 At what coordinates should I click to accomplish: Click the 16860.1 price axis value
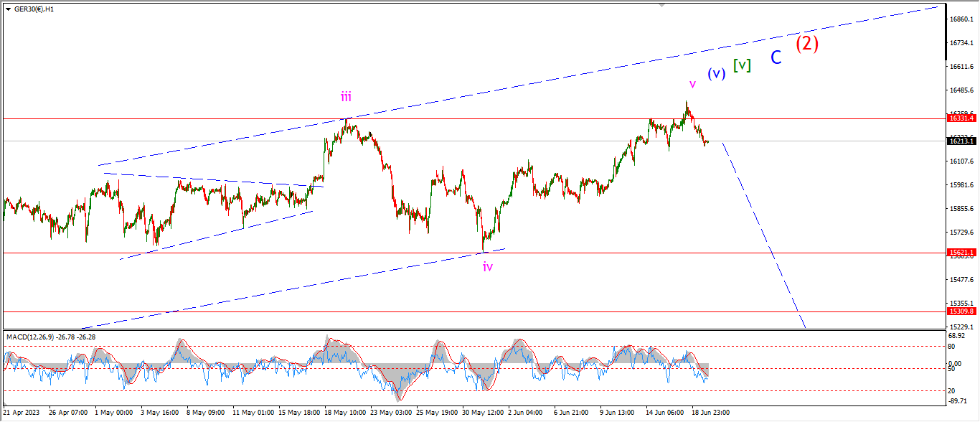click(961, 19)
